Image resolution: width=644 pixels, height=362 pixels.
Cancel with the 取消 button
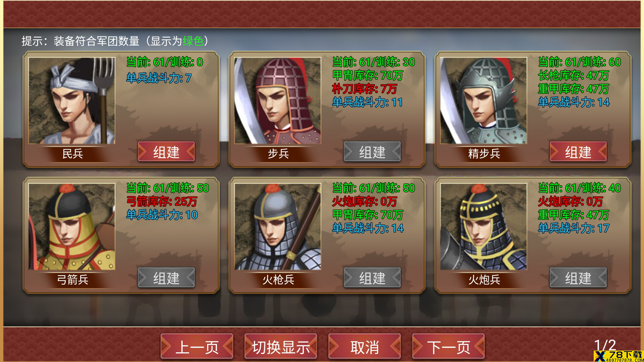tap(365, 347)
